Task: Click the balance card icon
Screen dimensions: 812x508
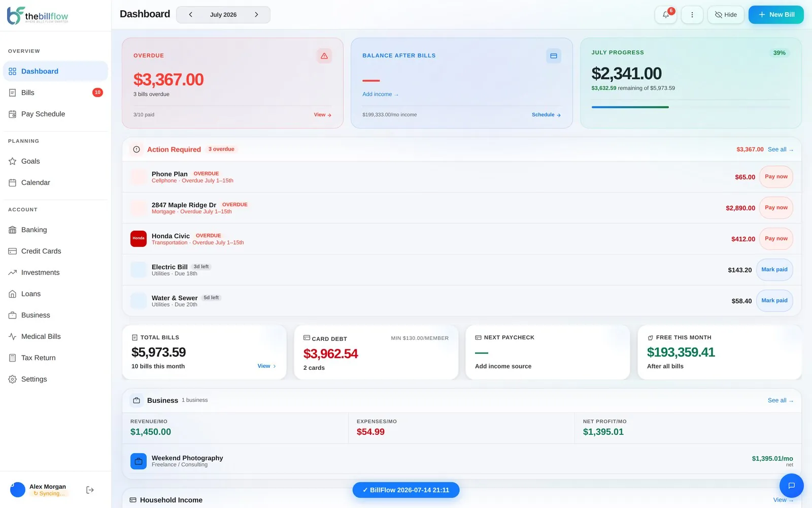Action: [x=554, y=56]
